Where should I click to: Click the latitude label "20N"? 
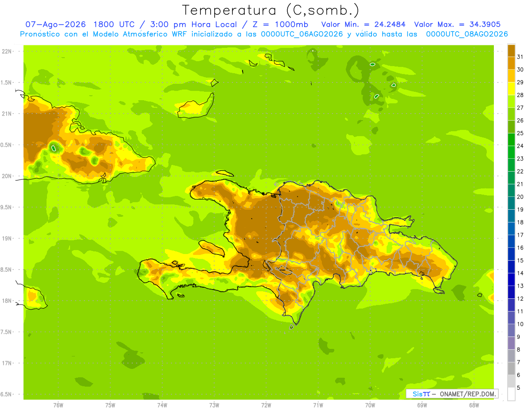[x=7, y=176]
